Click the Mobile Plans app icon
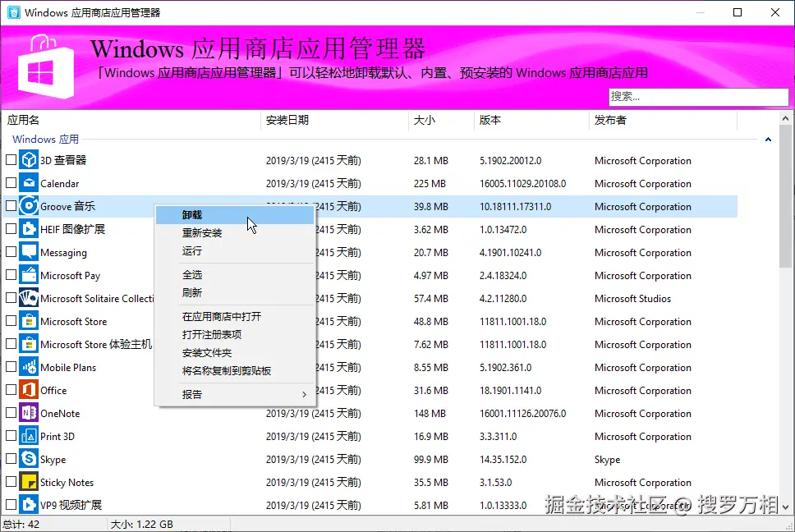 pyautogui.click(x=29, y=367)
